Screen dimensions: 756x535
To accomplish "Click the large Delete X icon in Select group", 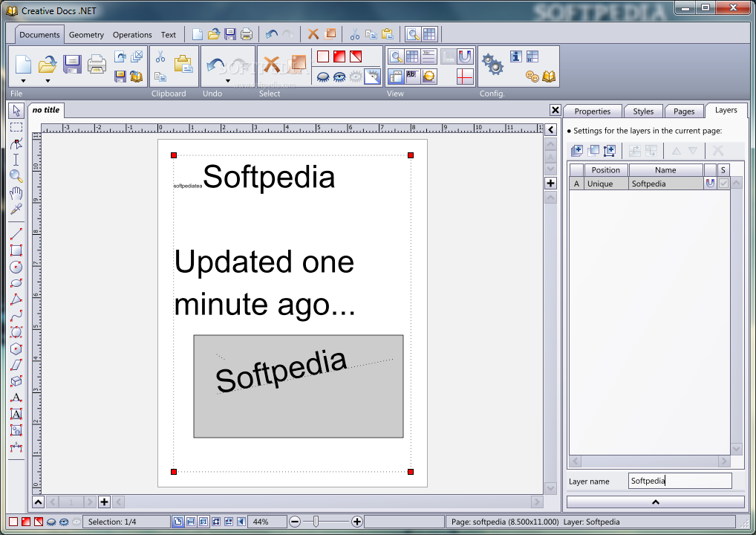I will point(272,64).
